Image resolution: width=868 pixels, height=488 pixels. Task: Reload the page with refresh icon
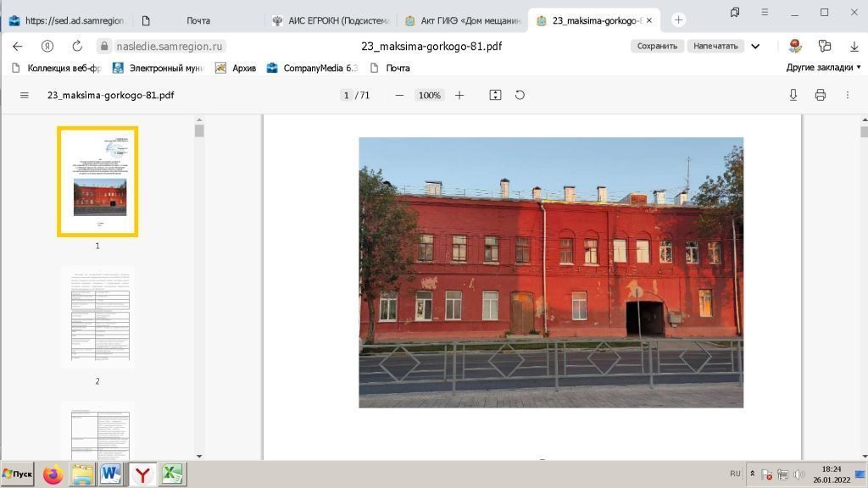[77, 46]
